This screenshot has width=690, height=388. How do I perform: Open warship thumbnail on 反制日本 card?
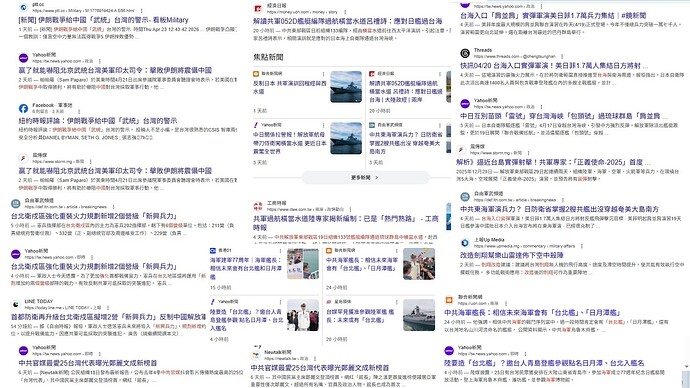click(346, 87)
